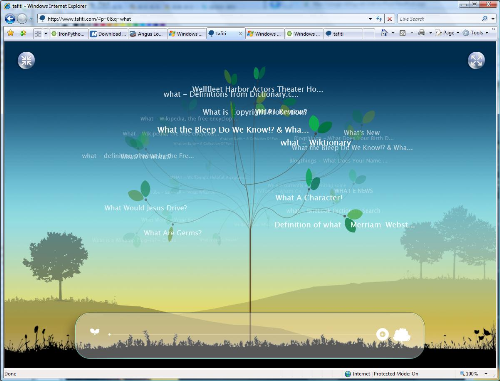Expand the Home button dropdown
The height and width of the screenshot is (381, 500).
point(393,33)
